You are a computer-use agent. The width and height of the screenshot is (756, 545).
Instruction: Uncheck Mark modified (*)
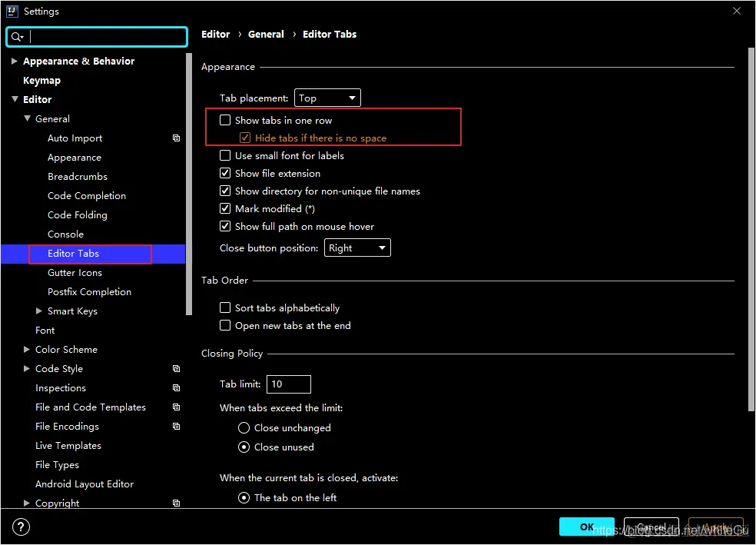[x=225, y=208]
